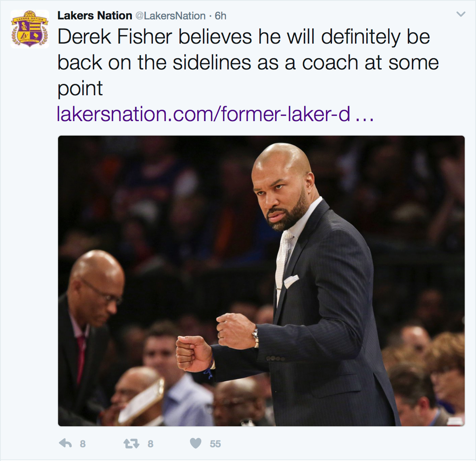The height and width of the screenshot is (461, 476).
Task: Open the tweet permalink via 6h timestamp
Action: coord(221,16)
